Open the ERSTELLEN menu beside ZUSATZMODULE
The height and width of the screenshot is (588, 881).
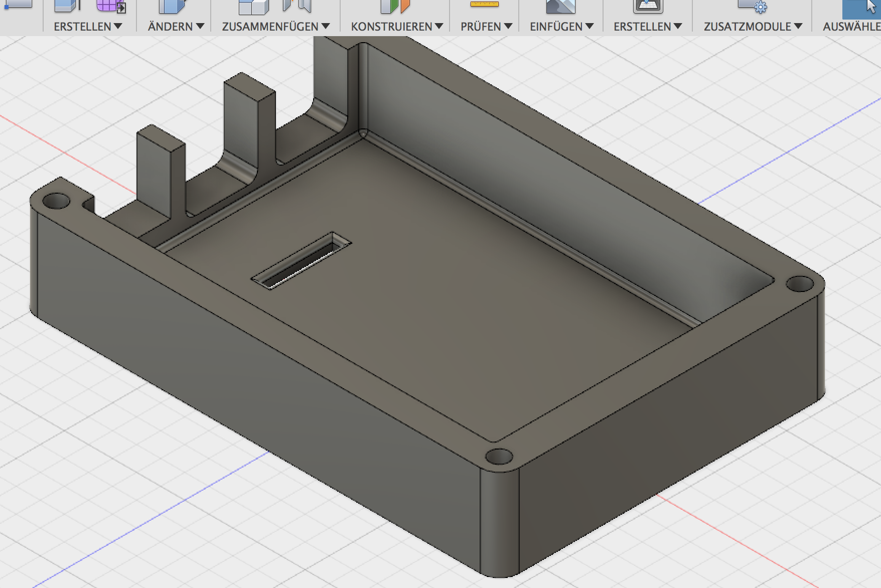(648, 27)
